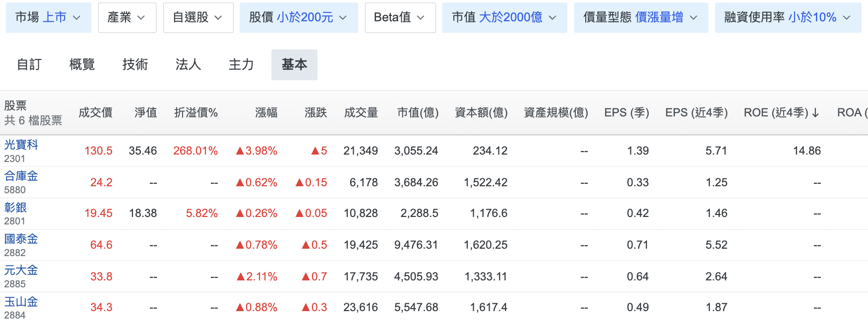Sort by 成交價 column header
Image resolution: width=868 pixels, height=323 pixels.
tap(95, 113)
